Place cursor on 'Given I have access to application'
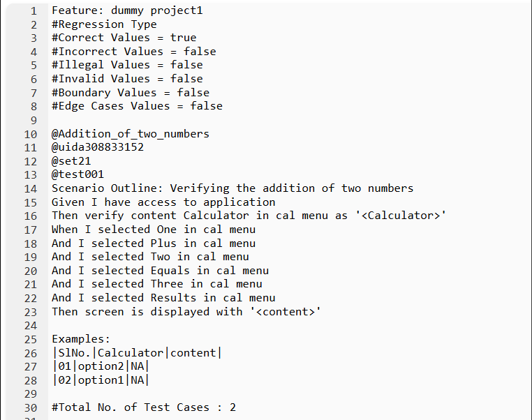The image size is (532, 420). 163,202
